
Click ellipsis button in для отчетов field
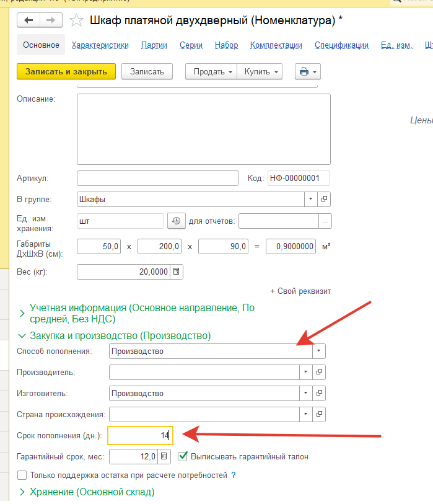tap(325, 221)
